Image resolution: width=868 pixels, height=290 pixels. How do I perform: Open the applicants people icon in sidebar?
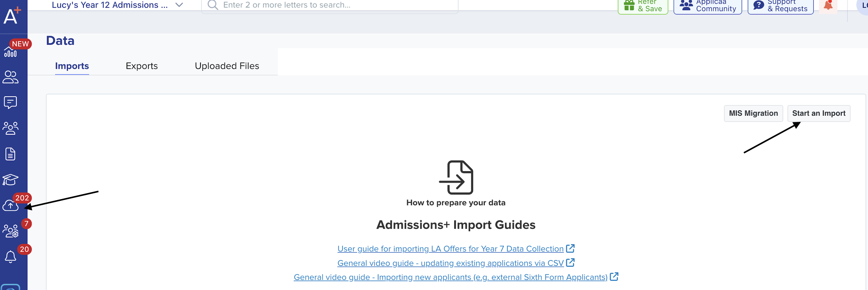tap(10, 77)
